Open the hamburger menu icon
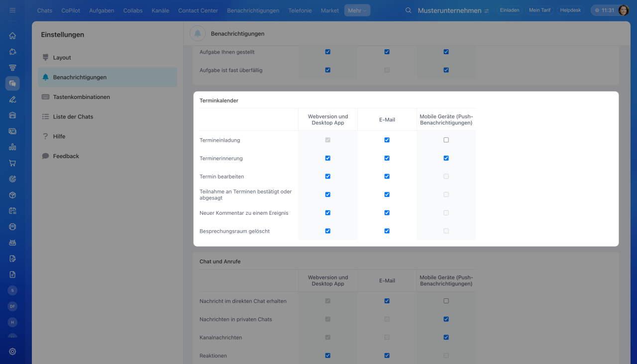 pyautogui.click(x=12, y=10)
